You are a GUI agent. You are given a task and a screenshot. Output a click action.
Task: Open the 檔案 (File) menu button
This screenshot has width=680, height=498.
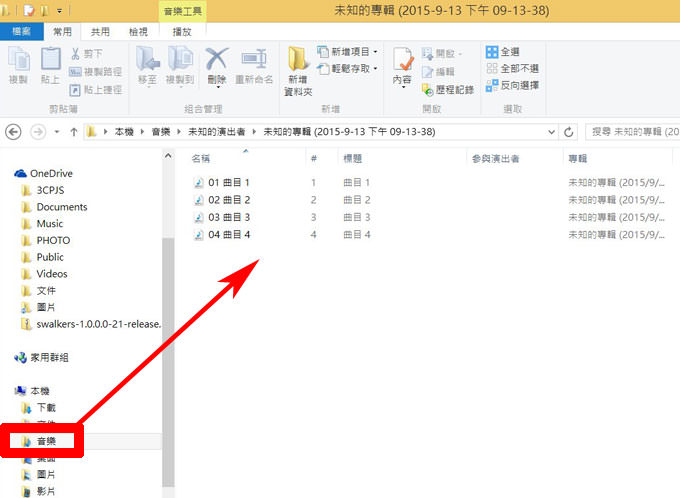(21, 32)
